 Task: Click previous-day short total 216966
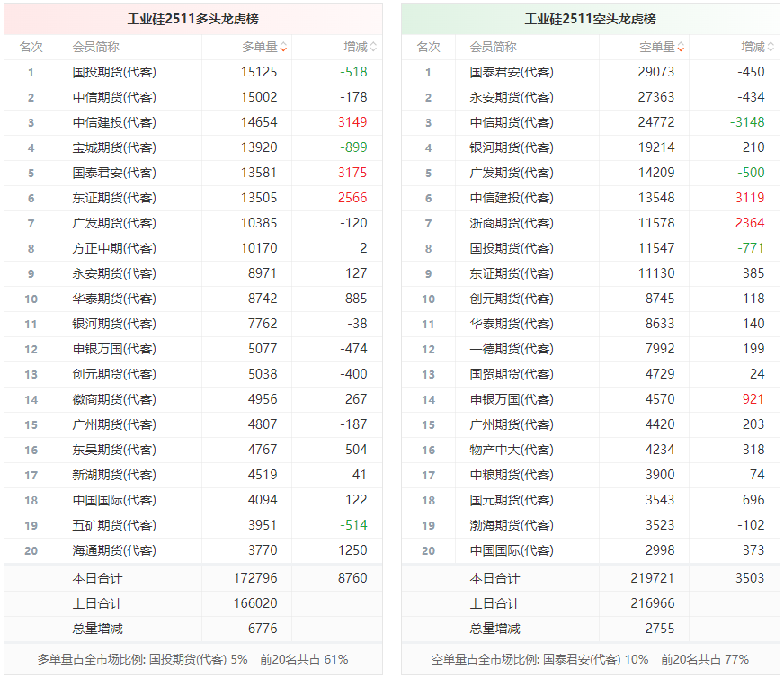653,603
